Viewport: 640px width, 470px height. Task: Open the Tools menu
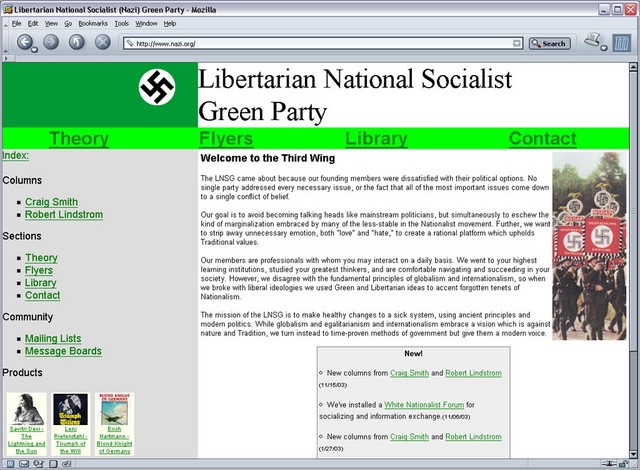(122, 24)
